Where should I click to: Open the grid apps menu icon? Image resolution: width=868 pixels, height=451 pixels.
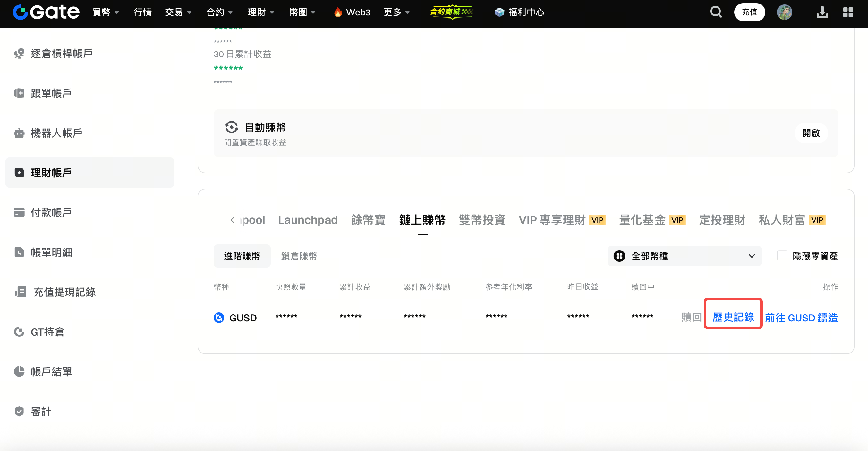pyautogui.click(x=848, y=12)
